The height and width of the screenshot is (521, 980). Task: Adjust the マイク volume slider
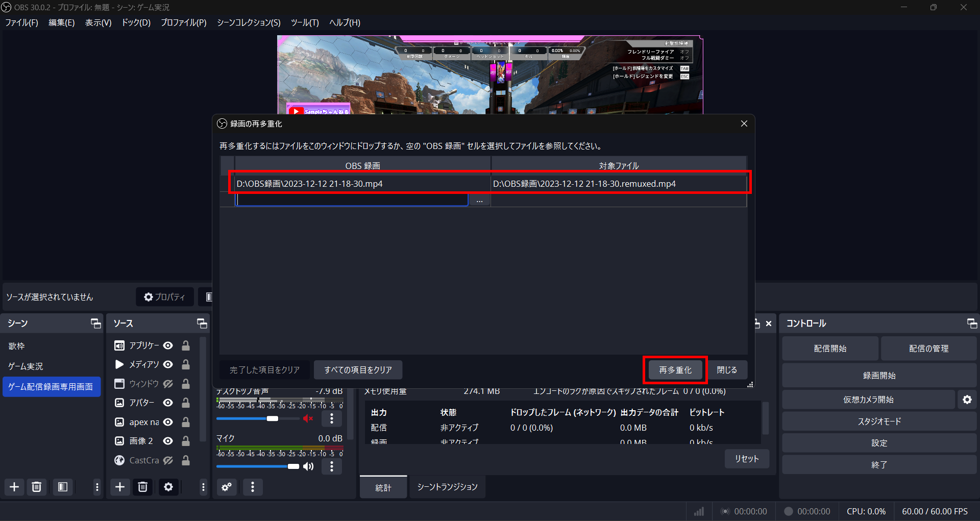pos(258,466)
